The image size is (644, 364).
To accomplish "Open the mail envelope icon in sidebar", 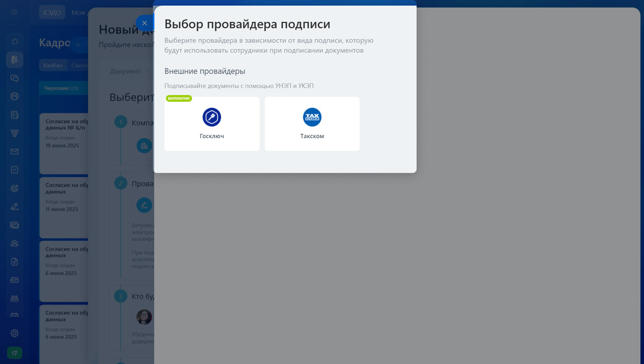I will coord(15,151).
